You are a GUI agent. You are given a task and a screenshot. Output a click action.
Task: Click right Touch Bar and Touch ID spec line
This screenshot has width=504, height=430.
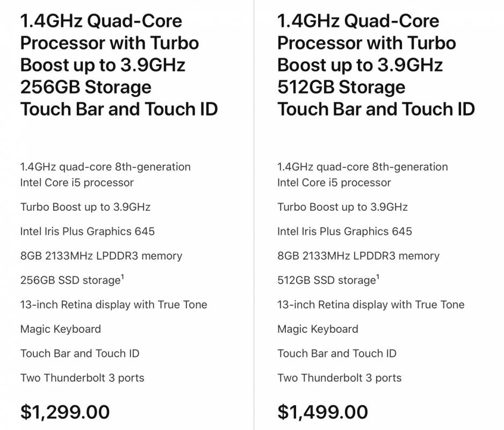click(337, 354)
